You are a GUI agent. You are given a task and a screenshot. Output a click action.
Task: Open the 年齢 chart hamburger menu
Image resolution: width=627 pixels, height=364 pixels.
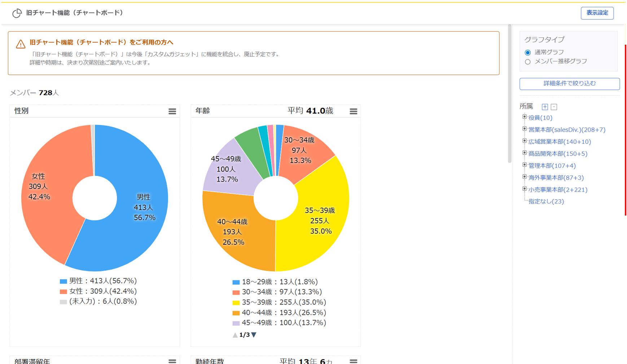[353, 111]
